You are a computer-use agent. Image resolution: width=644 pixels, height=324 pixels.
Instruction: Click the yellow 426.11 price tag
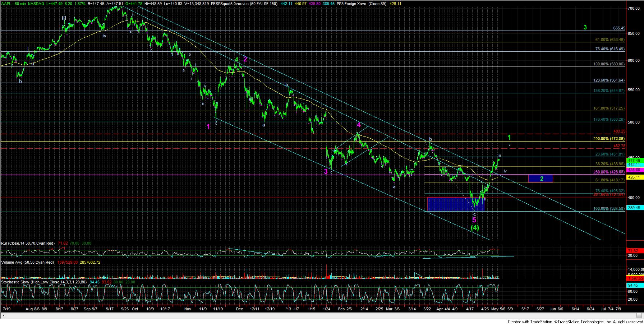point(634,177)
